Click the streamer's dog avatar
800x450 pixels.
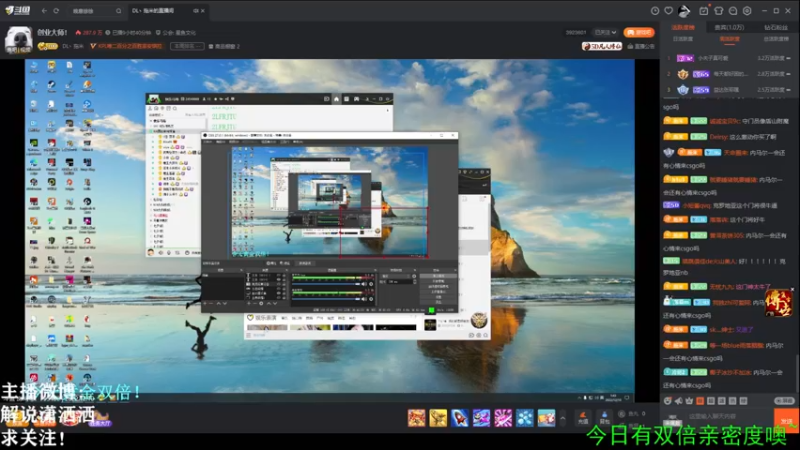(18, 39)
